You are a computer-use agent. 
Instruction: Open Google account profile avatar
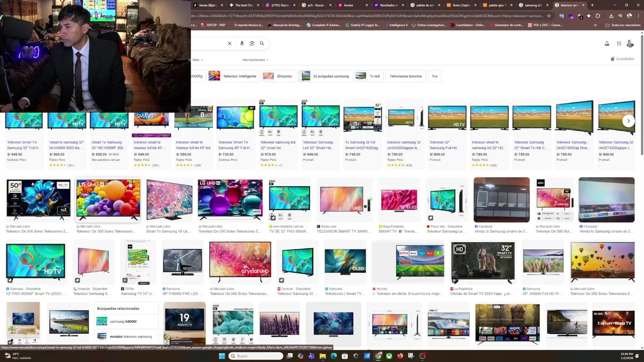click(x=630, y=44)
